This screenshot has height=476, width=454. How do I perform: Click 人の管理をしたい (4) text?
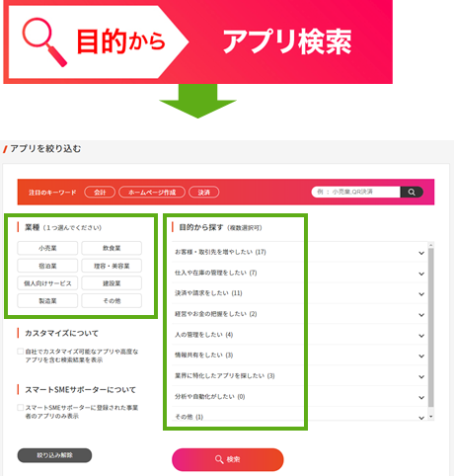click(x=203, y=335)
